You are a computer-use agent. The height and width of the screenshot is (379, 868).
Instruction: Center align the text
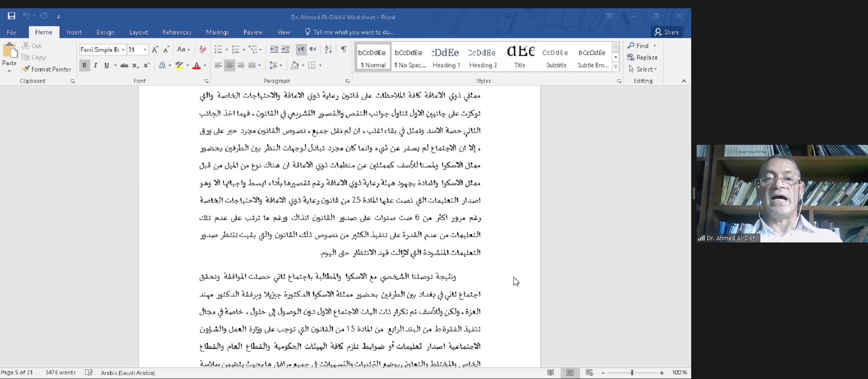229,66
